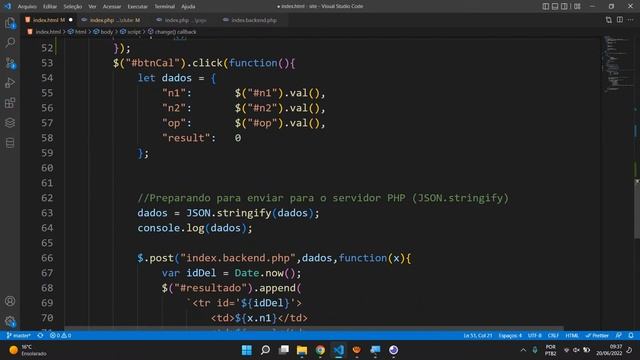
Task: Open the Extensions view
Action: [x=10, y=103]
